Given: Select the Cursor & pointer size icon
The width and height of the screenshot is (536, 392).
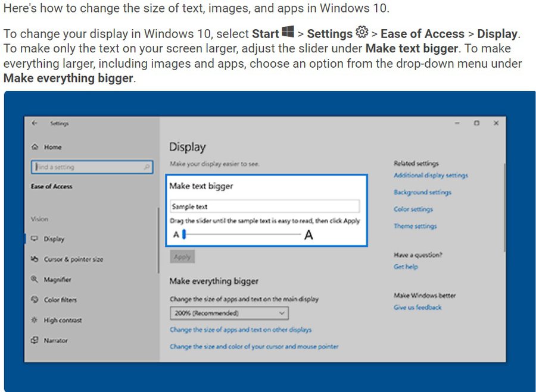Looking at the screenshot, I should point(34,259).
